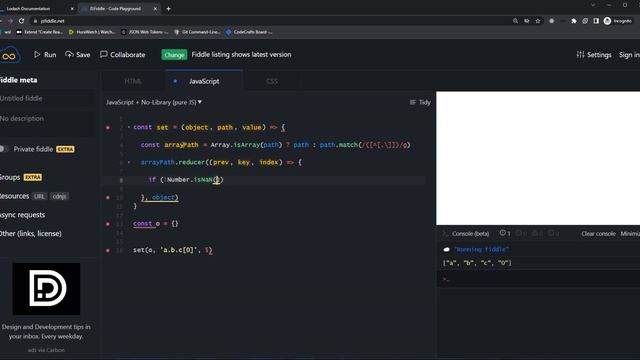
Task: Click the Sign in link
Action: (x=629, y=55)
